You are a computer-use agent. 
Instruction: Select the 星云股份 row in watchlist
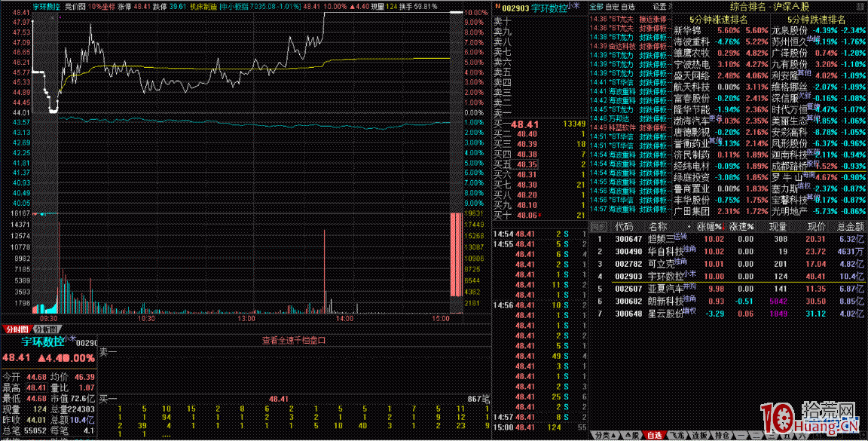tap(727, 314)
